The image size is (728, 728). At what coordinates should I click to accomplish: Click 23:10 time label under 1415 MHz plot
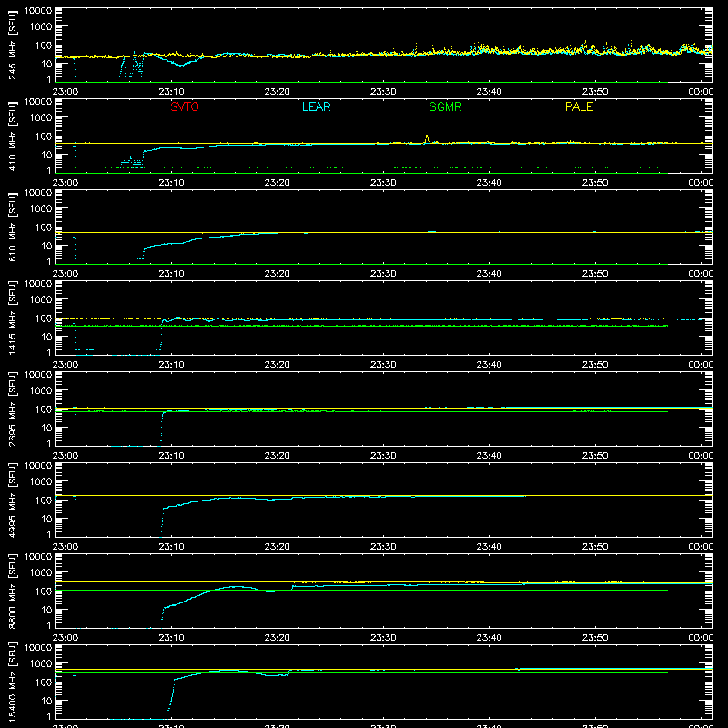click(171, 365)
